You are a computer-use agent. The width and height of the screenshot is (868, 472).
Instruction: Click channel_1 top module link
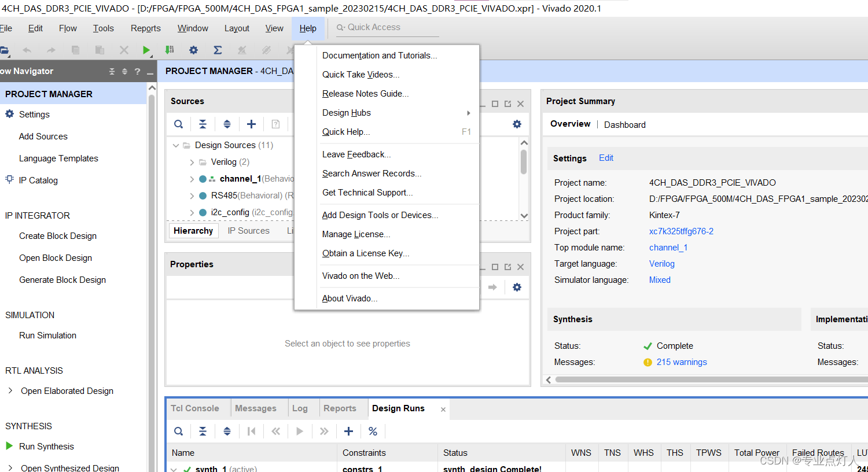click(x=668, y=248)
